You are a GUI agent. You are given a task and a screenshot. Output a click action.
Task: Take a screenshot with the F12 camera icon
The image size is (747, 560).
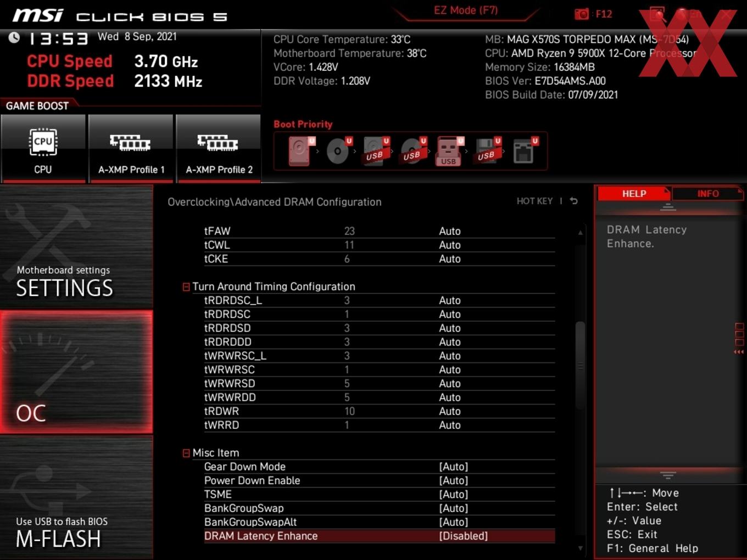(x=582, y=14)
